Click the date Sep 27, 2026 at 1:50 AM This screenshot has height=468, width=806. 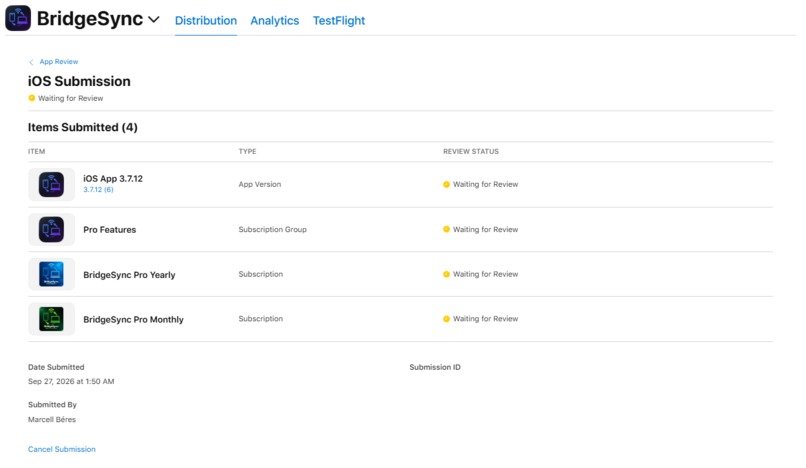(x=71, y=381)
